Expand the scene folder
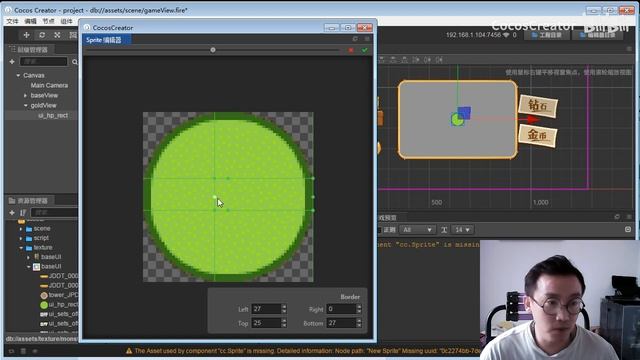Image resolution: width=640 pixels, height=360 pixels. (x=21, y=229)
